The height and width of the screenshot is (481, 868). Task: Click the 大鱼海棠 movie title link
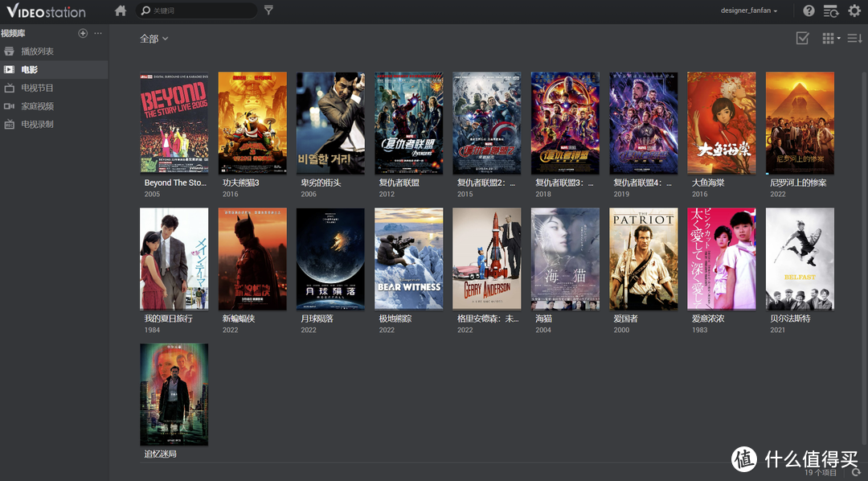coord(708,183)
